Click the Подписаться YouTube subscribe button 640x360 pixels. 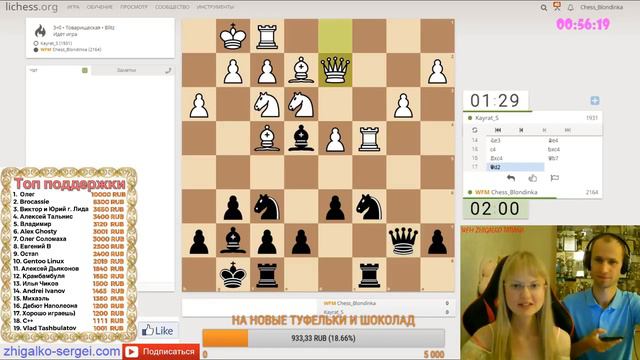click(x=161, y=351)
